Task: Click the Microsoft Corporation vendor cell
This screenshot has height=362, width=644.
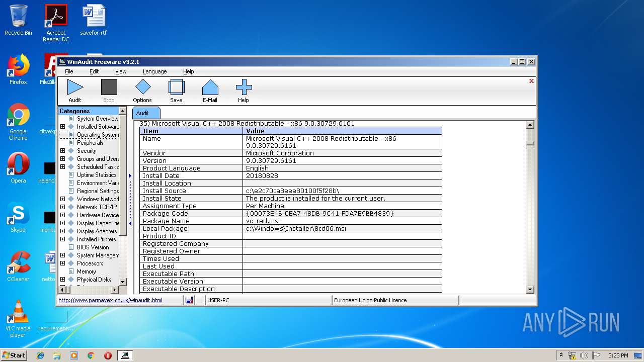Action: (342, 153)
